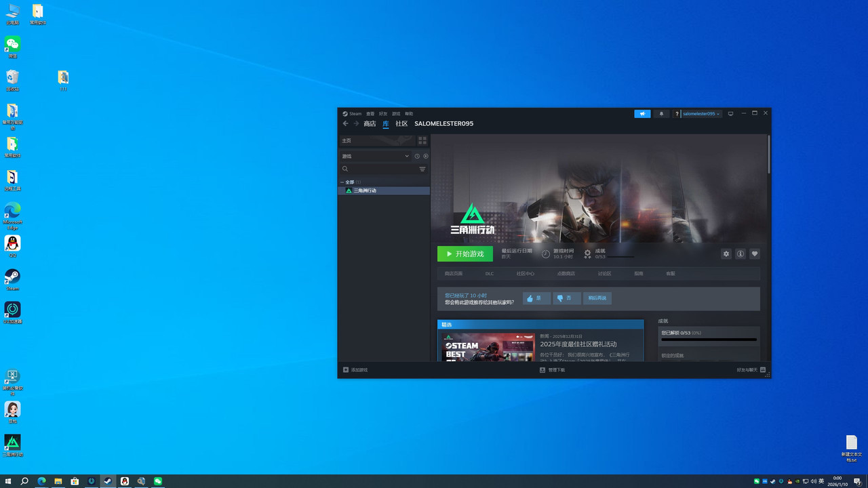
Task: Open the Steam notifications bell
Action: pyautogui.click(x=662, y=114)
